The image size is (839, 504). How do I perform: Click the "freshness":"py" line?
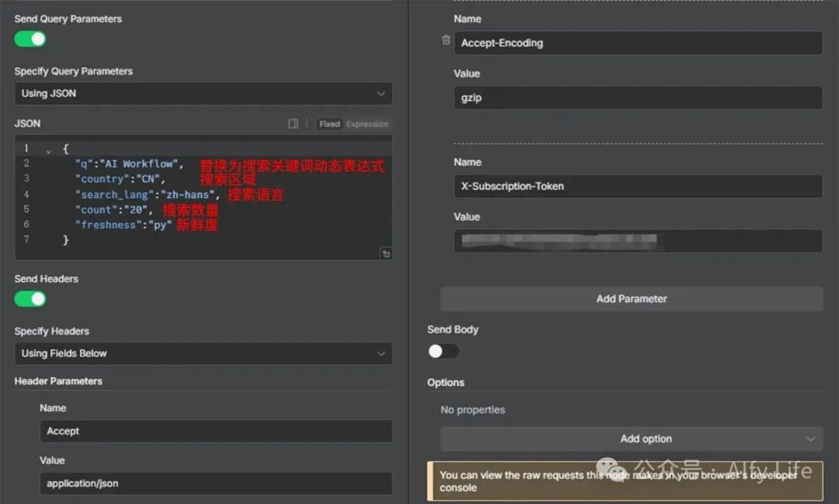tap(124, 225)
